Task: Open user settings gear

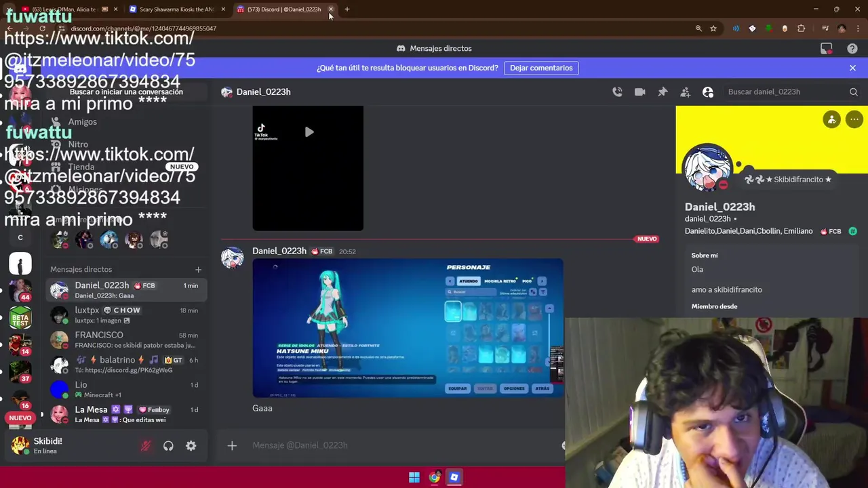Action: click(x=191, y=445)
